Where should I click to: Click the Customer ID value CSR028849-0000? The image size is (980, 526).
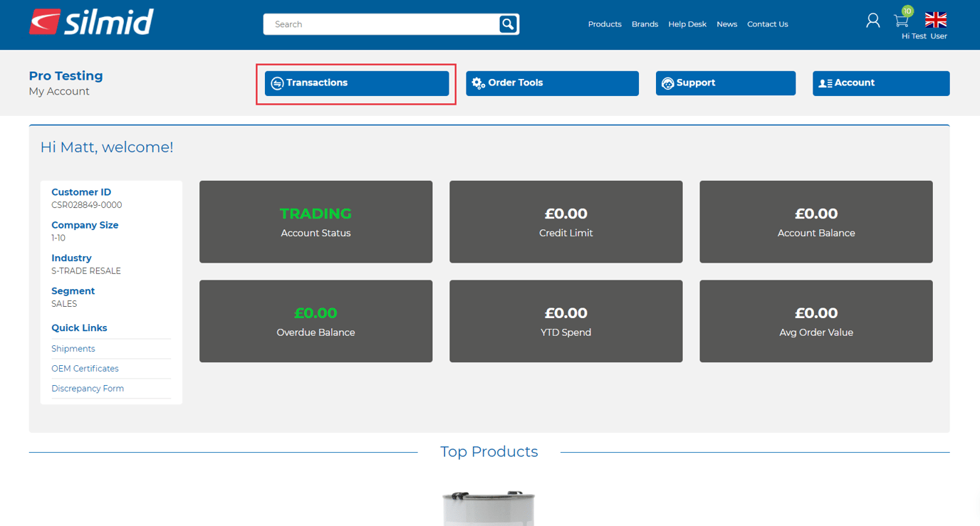tap(86, 205)
